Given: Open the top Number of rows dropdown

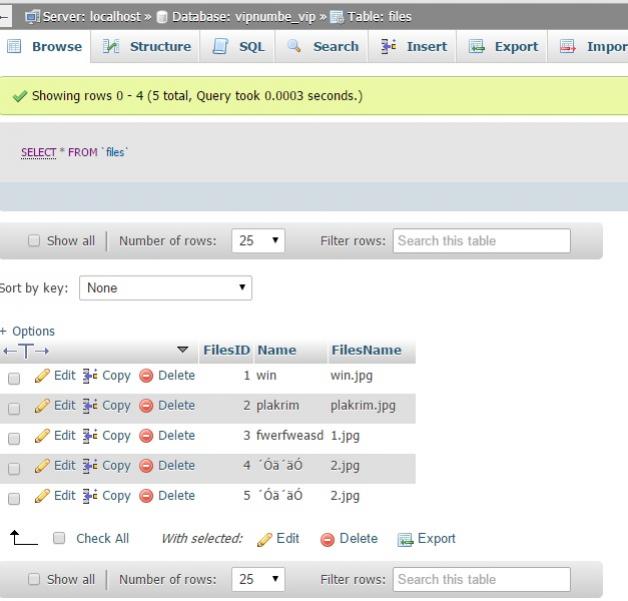Looking at the screenshot, I should 259,241.
